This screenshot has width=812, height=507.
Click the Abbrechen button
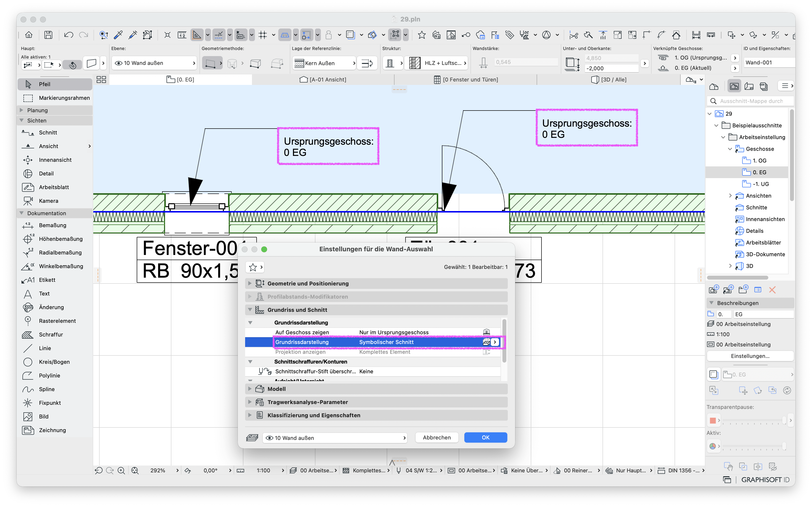(437, 438)
